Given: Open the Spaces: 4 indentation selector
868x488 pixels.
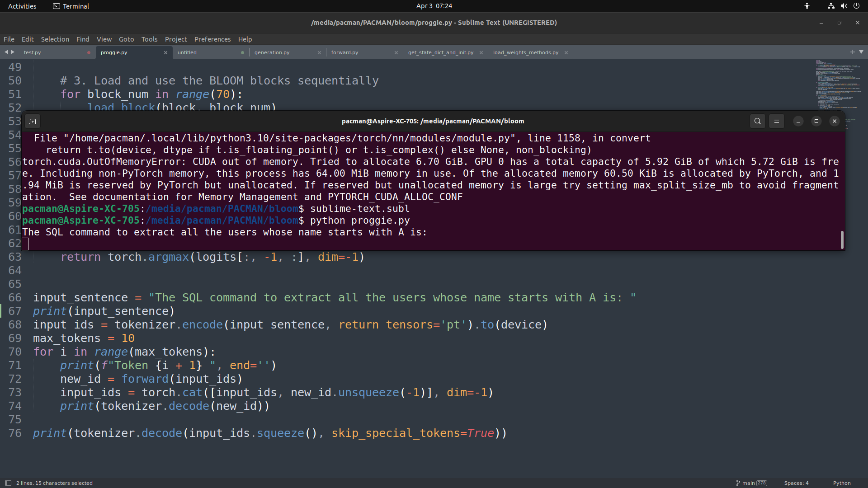Looking at the screenshot, I should (x=796, y=483).
